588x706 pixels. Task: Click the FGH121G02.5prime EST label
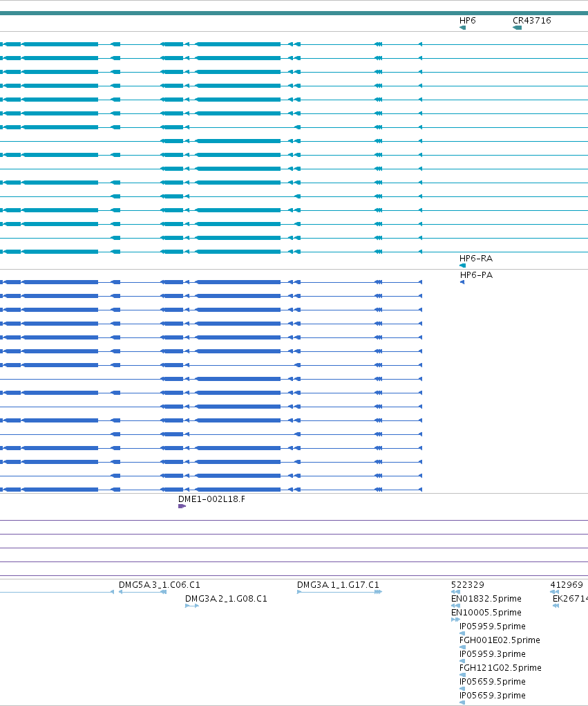pyautogui.click(x=500, y=668)
